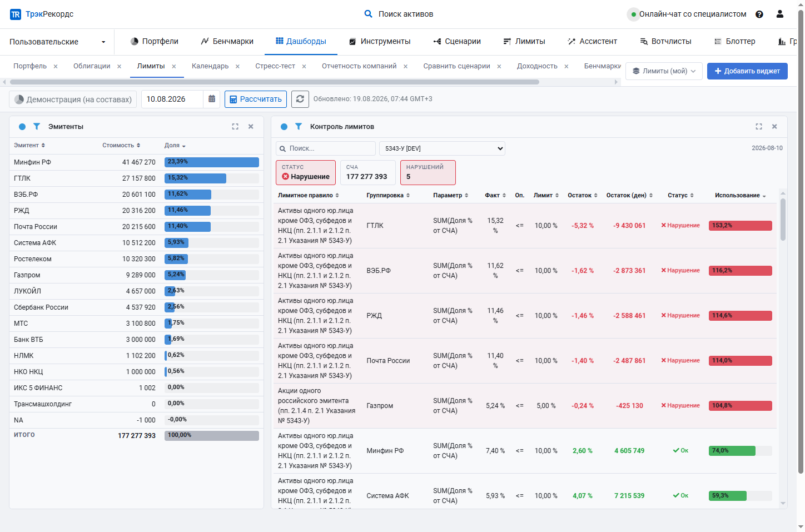Toggle the blue dot in Контроль лимитов header
The image size is (805, 532).
click(284, 127)
